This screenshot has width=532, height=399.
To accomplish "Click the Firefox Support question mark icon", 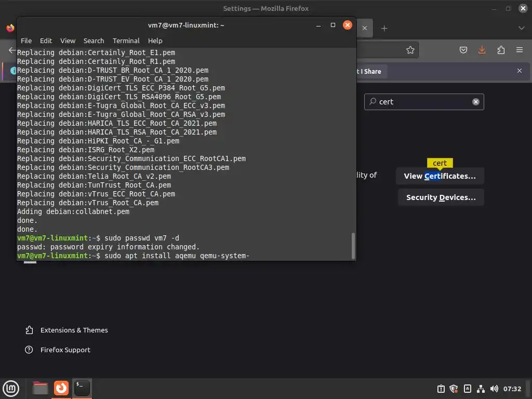I will coord(29,350).
